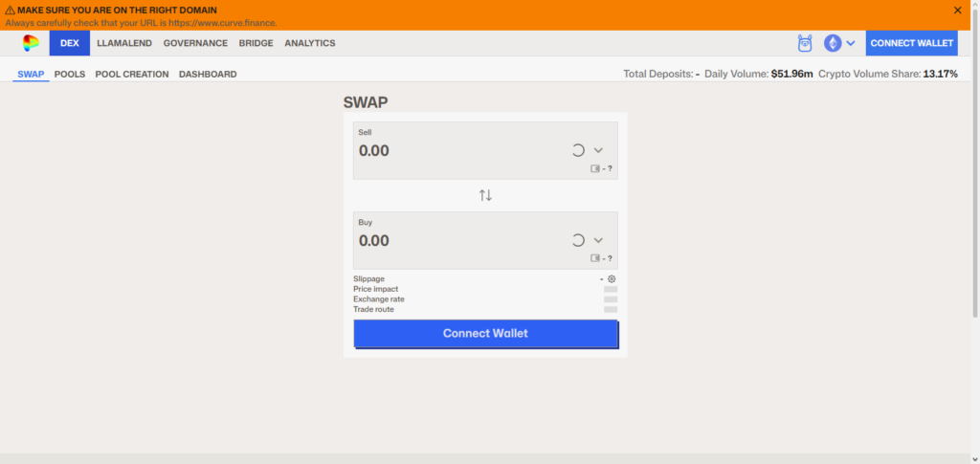Screen dimensions: 980x464
Task: Open the network selection dropdown arrow
Action: pyautogui.click(x=851, y=43)
